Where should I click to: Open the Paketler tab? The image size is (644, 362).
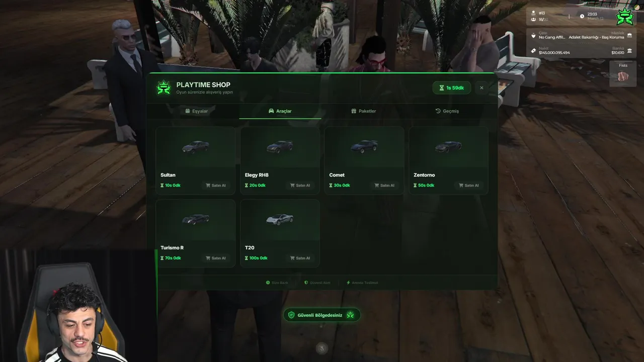click(363, 111)
